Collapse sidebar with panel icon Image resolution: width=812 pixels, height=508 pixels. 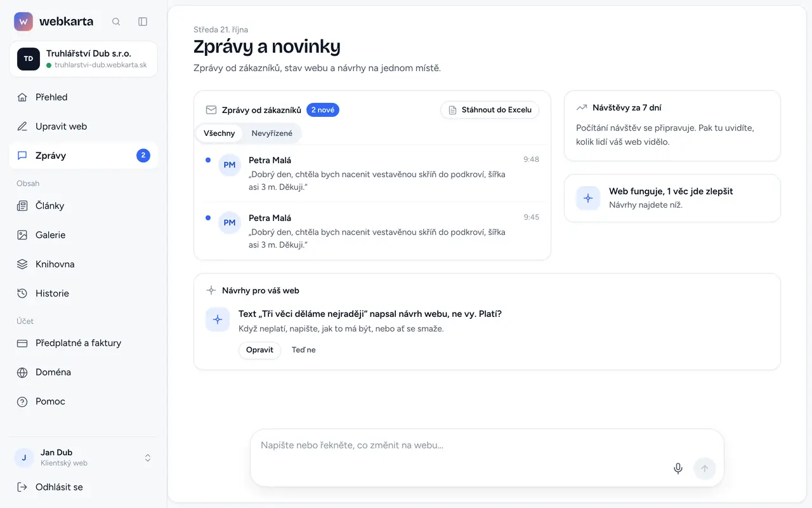click(x=143, y=22)
